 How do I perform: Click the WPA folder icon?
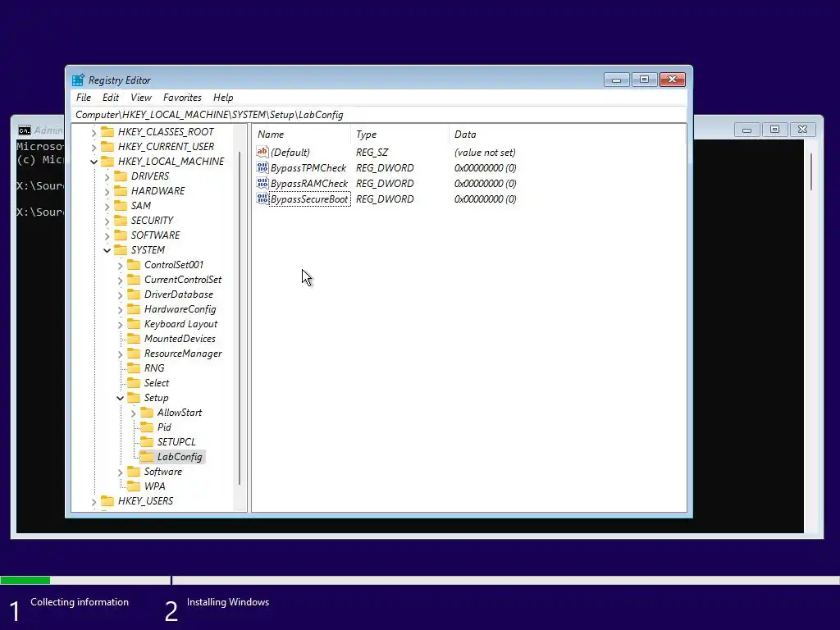(134, 486)
